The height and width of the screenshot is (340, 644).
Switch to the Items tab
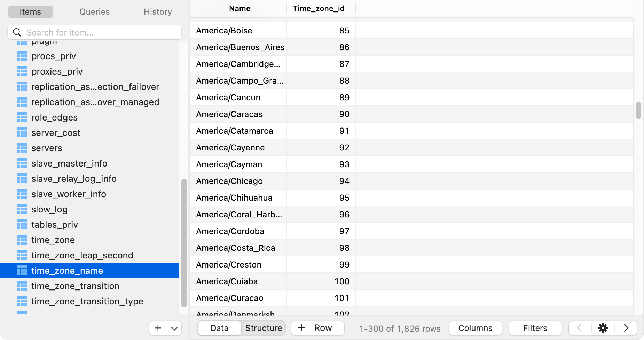[31, 12]
